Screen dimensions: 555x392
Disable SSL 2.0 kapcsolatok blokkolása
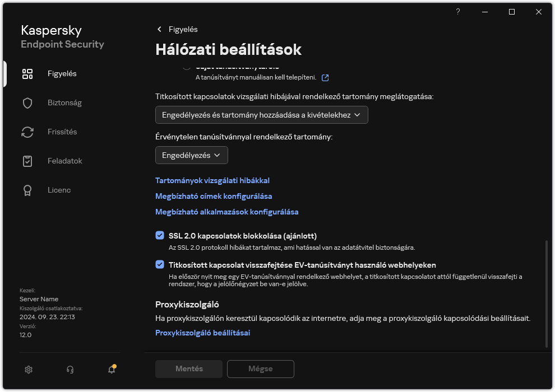[x=160, y=235]
